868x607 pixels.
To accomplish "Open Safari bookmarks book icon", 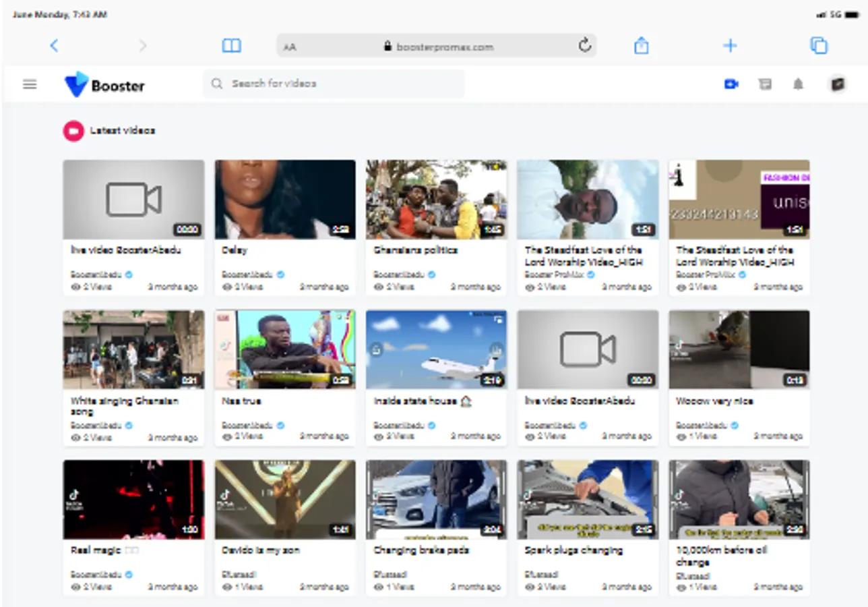I will point(231,46).
